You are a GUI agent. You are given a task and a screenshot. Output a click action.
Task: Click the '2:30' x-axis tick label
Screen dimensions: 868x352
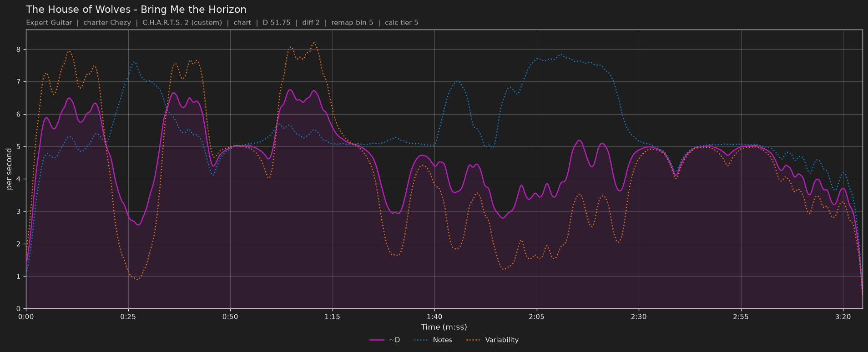coord(639,317)
